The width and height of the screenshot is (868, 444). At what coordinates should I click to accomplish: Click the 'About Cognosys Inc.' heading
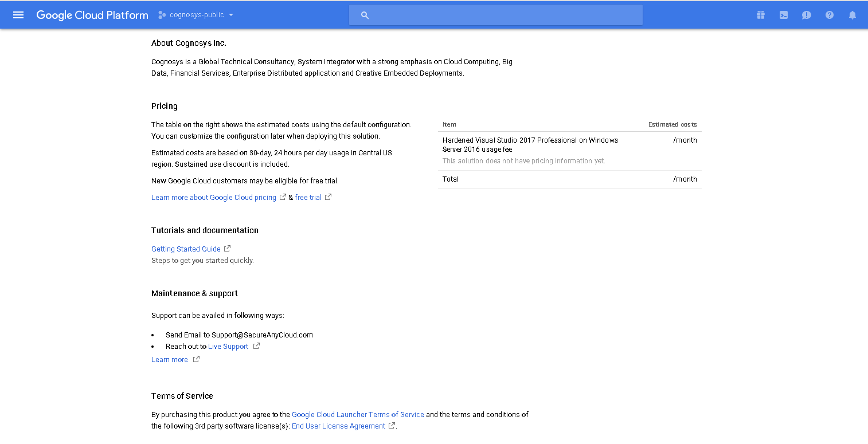(189, 43)
